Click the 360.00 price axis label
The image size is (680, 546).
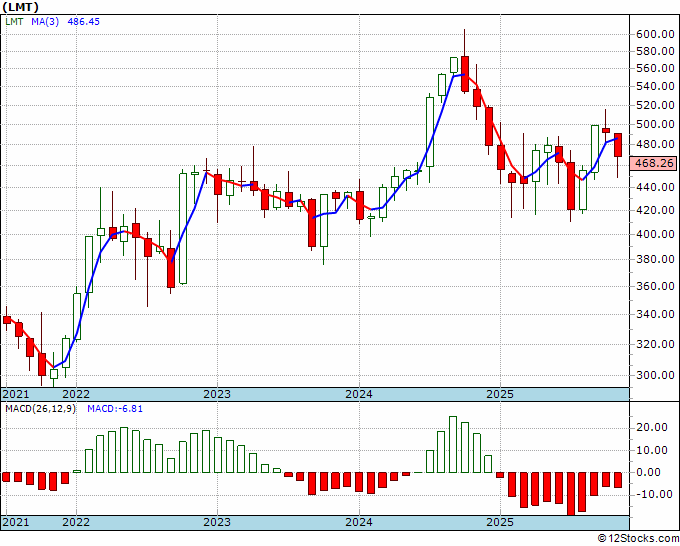click(655, 286)
